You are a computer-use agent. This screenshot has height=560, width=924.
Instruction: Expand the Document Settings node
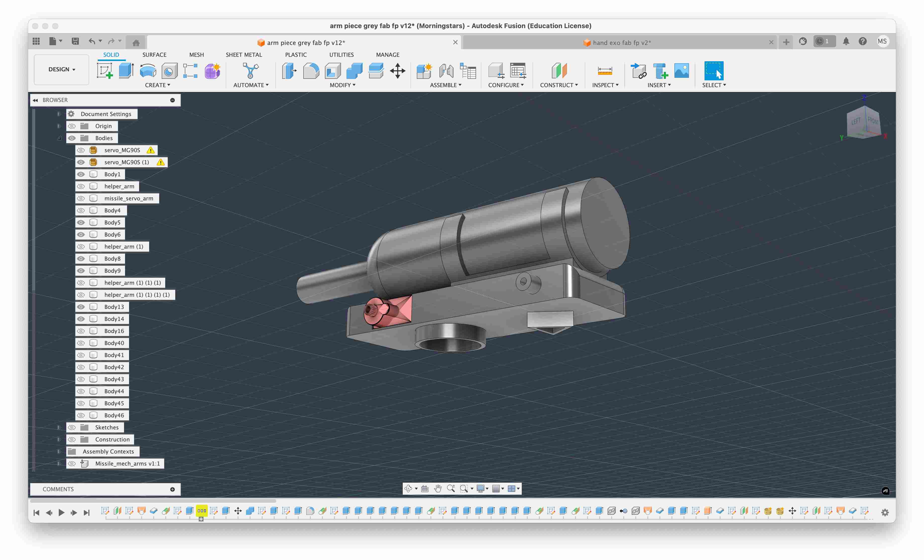pos(59,114)
